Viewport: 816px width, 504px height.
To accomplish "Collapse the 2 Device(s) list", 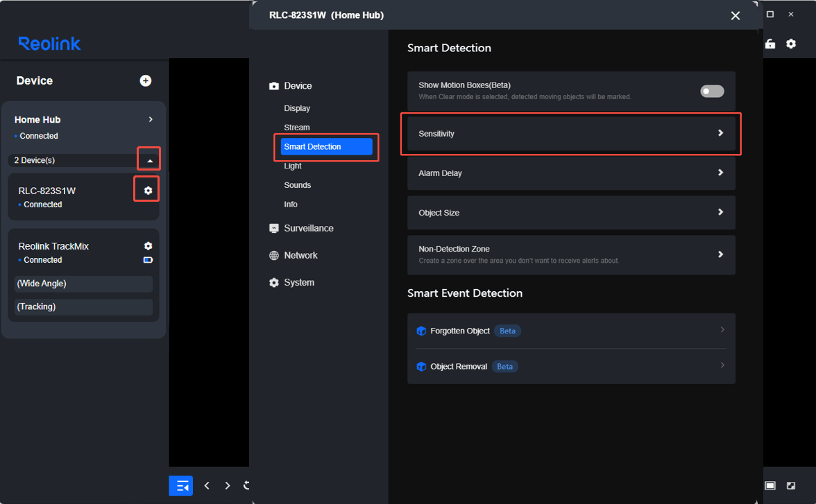I will pos(150,161).
